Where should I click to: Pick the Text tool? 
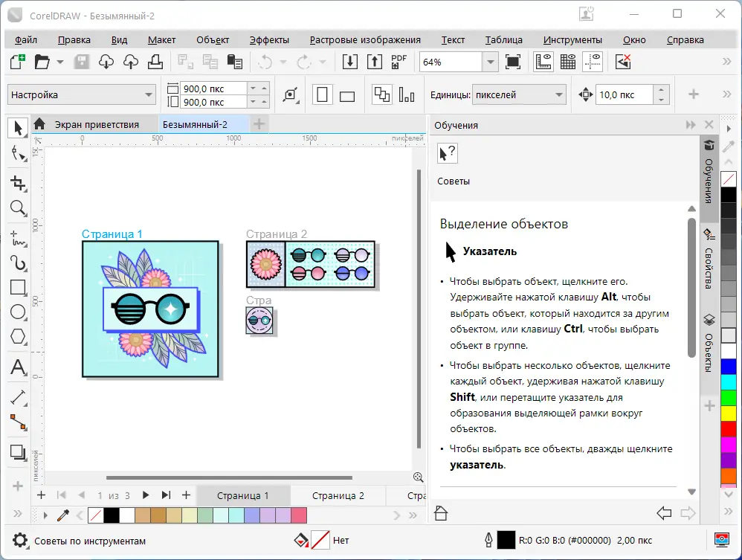coord(18,367)
